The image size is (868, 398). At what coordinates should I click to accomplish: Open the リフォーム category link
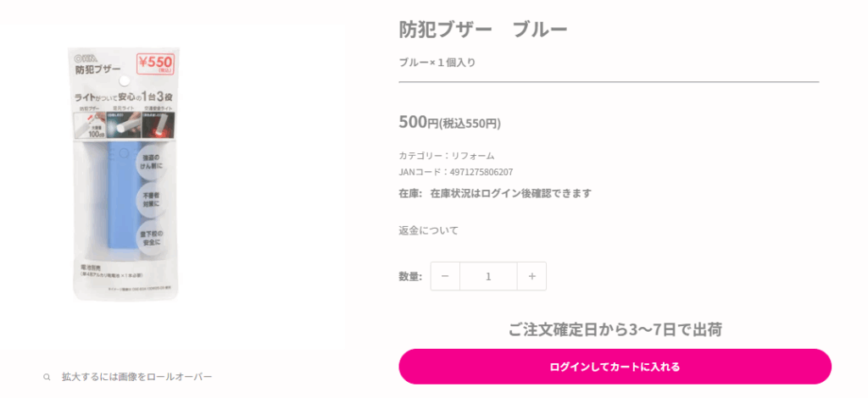pyautogui.click(x=472, y=156)
